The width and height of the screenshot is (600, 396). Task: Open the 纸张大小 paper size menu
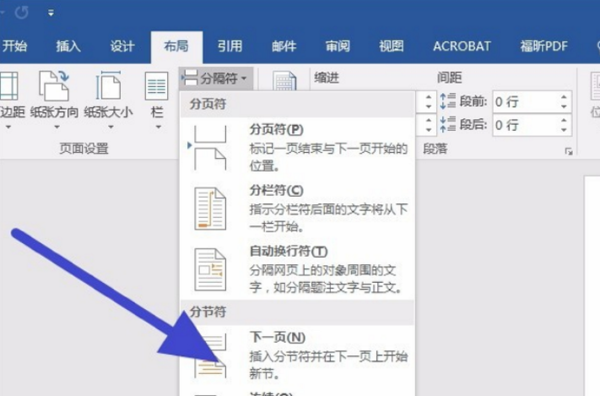pos(108,101)
